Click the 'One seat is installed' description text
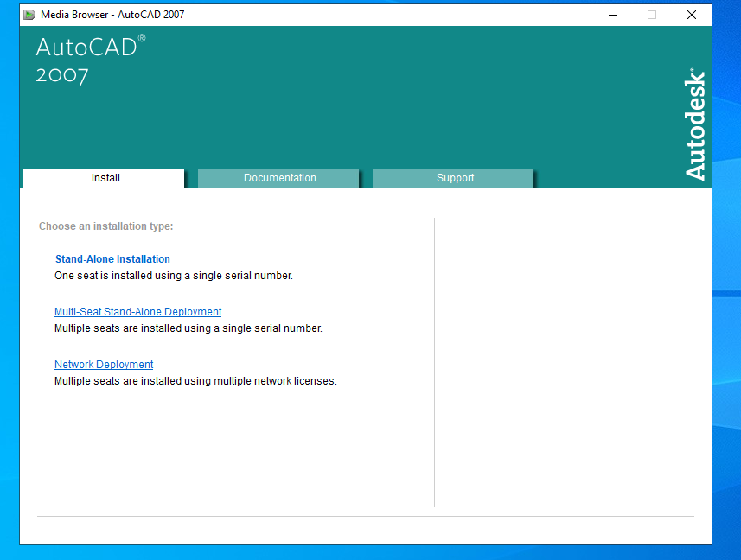The width and height of the screenshot is (741, 560). (x=173, y=276)
